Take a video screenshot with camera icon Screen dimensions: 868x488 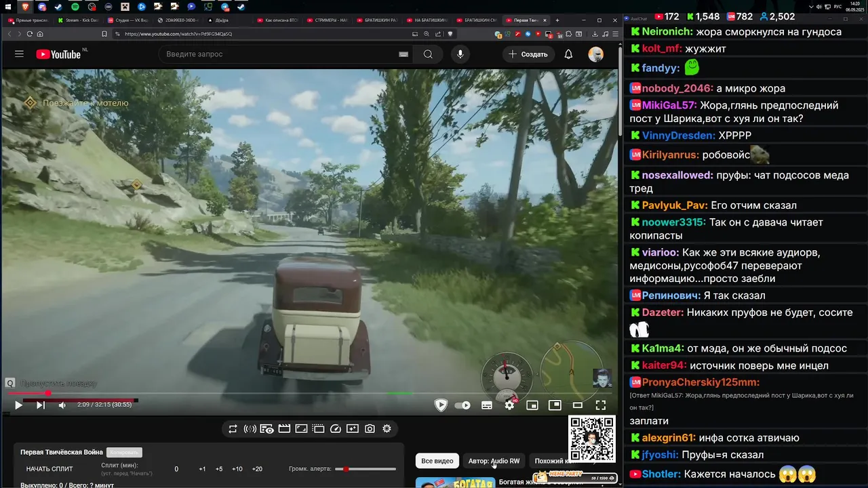pyautogui.click(x=370, y=429)
